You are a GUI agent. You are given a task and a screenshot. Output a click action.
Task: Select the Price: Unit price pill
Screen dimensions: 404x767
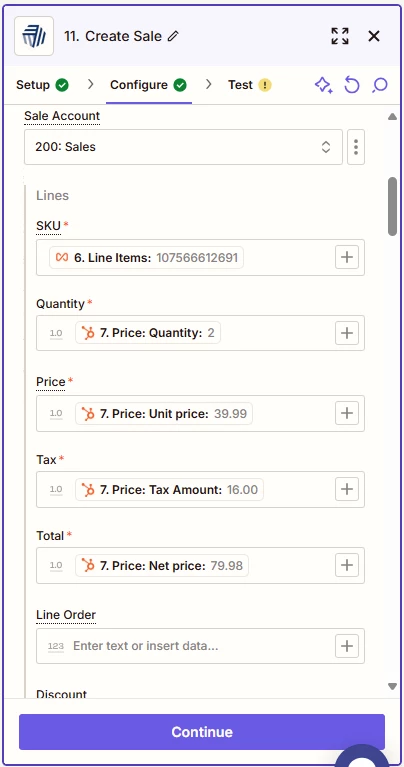[164, 414]
